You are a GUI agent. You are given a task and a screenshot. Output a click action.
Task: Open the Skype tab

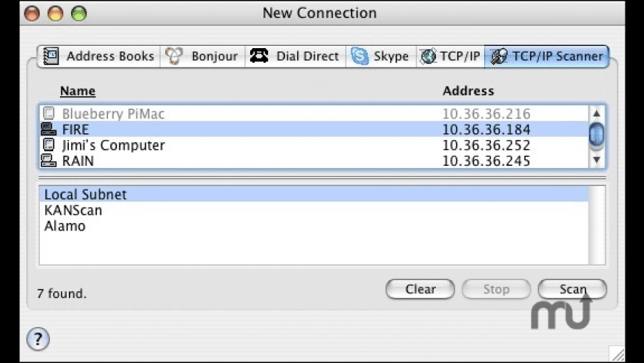tap(380, 56)
